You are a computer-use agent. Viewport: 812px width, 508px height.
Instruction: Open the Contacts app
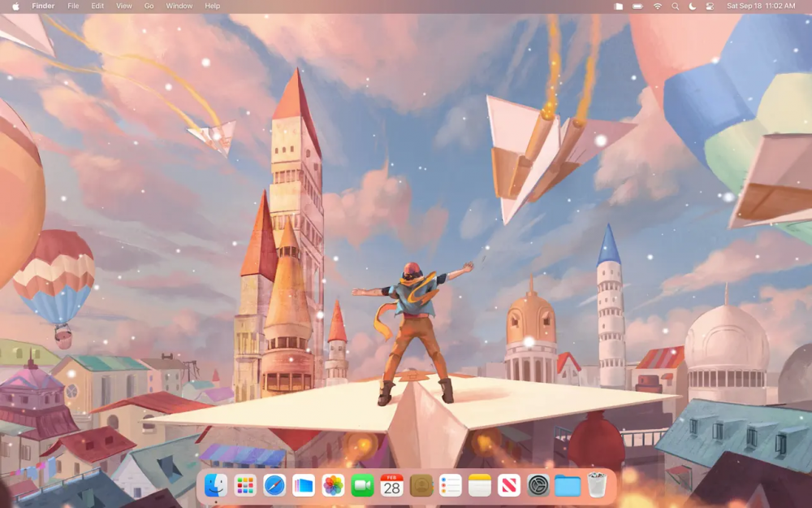click(420, 486)
